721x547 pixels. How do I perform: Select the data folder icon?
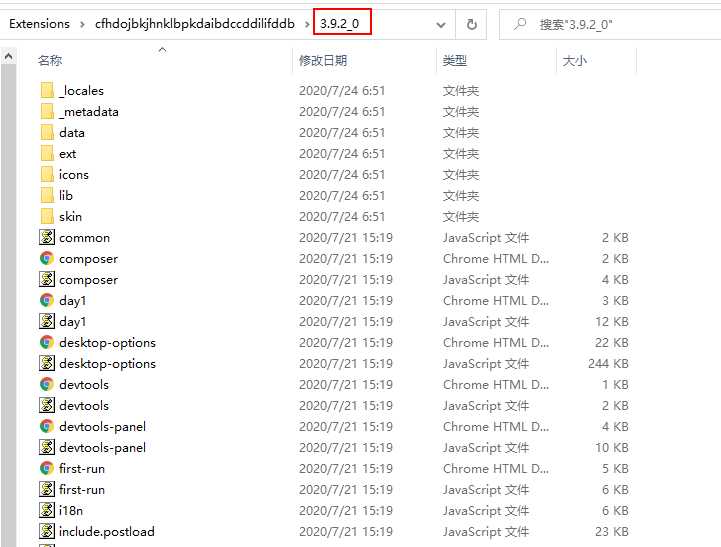tap(47, 133)
